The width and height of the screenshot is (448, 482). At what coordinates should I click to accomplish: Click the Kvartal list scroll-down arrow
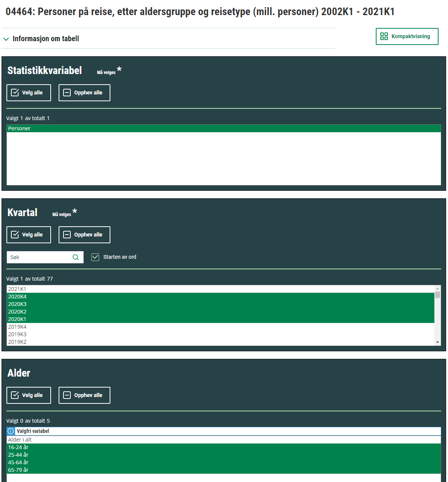(438, 342)
